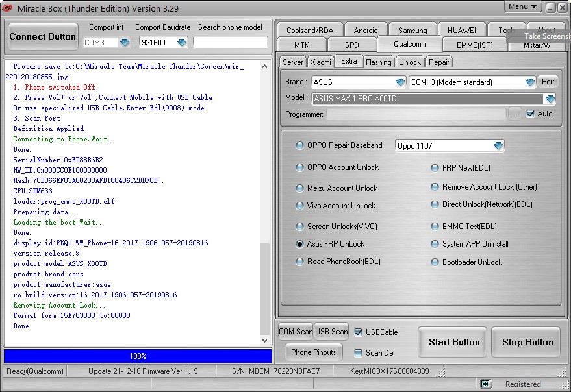Click the log scrollbar up arrow
Screen dimensions: 571x392
click(265, 66)
